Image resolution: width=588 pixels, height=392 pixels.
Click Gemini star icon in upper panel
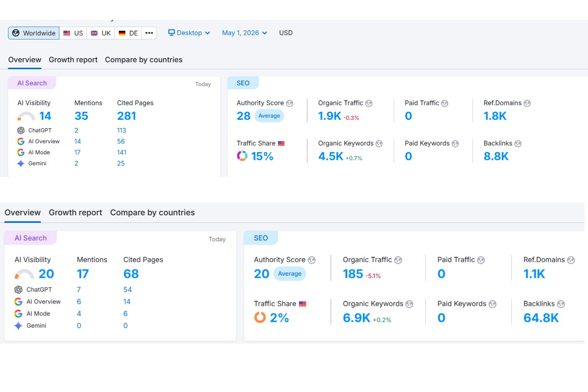tap(21, 163)
